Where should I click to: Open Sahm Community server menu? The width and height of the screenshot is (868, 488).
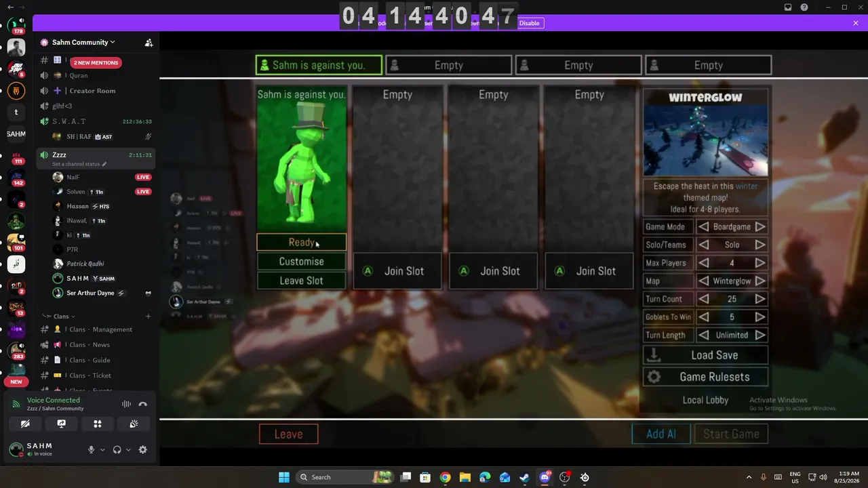click(83, 42)
